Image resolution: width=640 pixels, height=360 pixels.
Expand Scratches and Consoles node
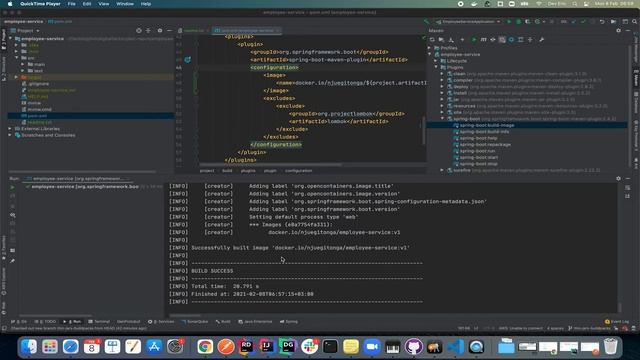11,135
